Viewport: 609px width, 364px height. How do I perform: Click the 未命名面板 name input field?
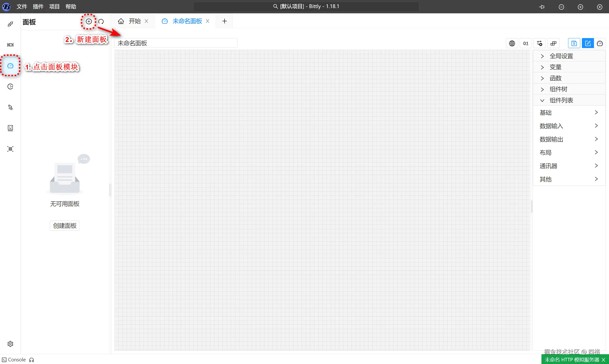tap(176, 43)
